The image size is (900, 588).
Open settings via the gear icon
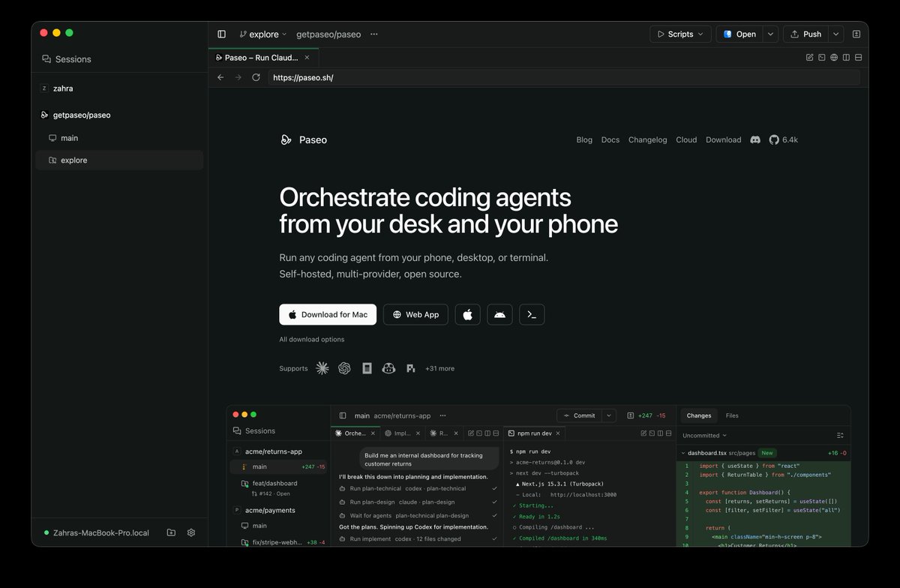191,532
